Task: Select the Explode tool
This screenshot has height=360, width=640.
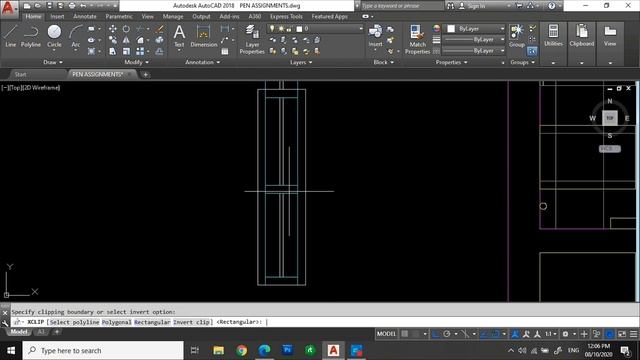Action: click(x=160, y=40)
